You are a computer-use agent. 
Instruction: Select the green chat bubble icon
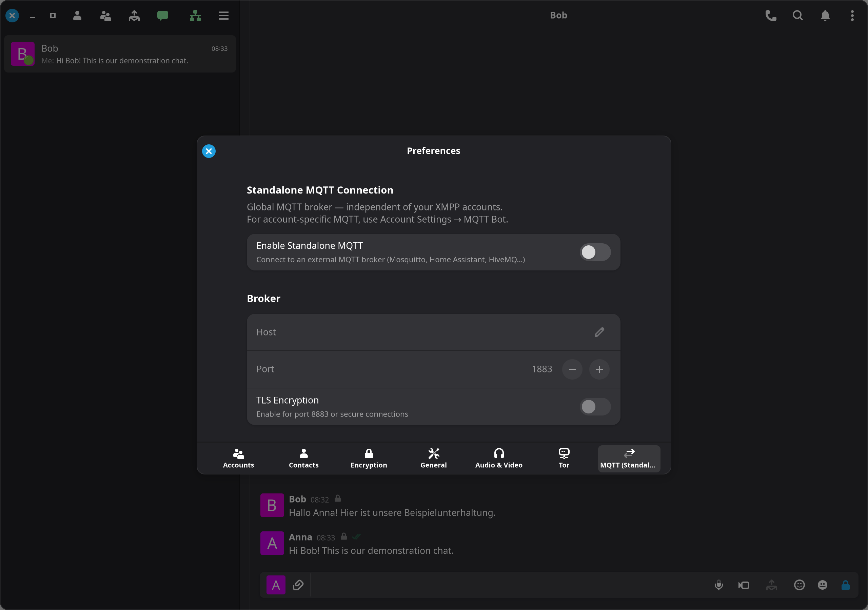coord(162,16)
